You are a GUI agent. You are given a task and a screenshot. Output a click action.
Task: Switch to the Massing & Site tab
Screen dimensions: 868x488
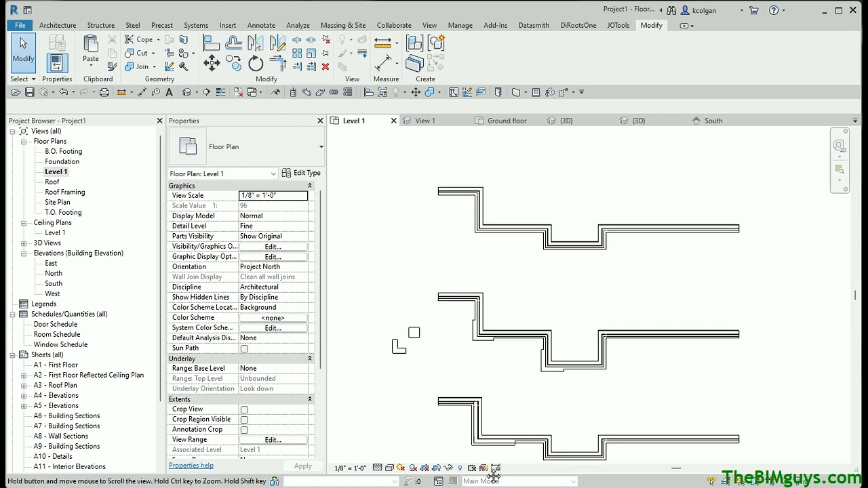pos(343,25)
